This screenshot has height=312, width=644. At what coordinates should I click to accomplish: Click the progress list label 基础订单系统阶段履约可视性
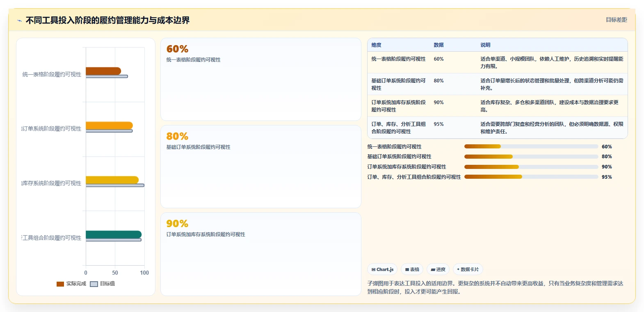400,157
